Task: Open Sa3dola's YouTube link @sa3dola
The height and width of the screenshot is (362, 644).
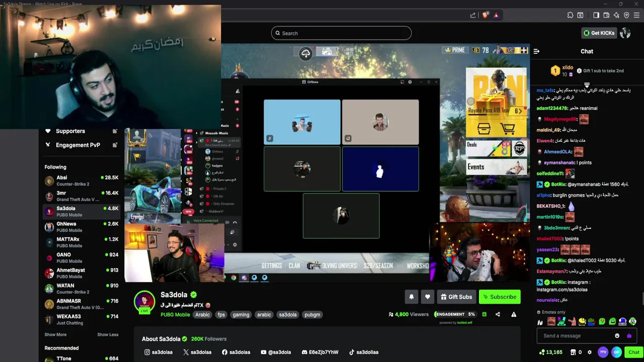Action: [x=276, y=352]
